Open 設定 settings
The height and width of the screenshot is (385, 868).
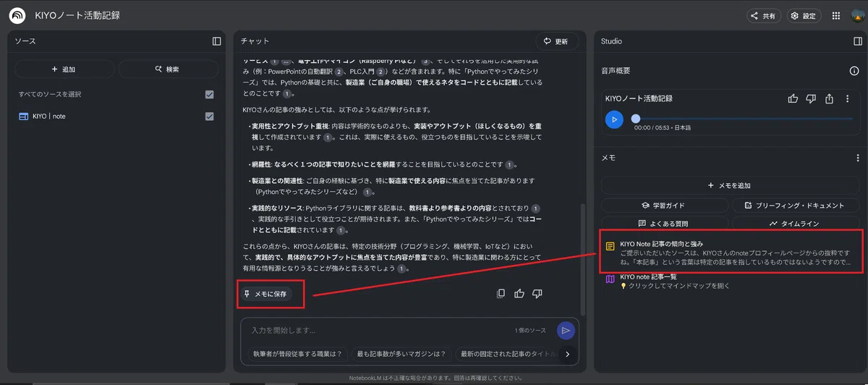tap(804, 16)
